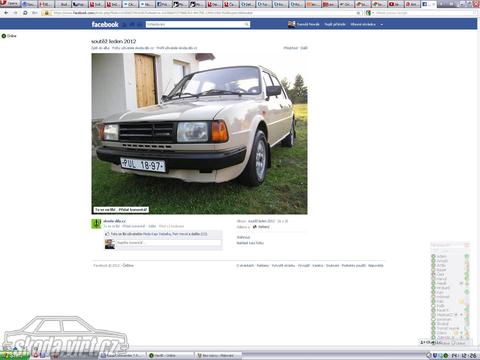Open the friend requests icon beside Facebook logo
This screenshot has width=480, height=360.
pos(125,25)
